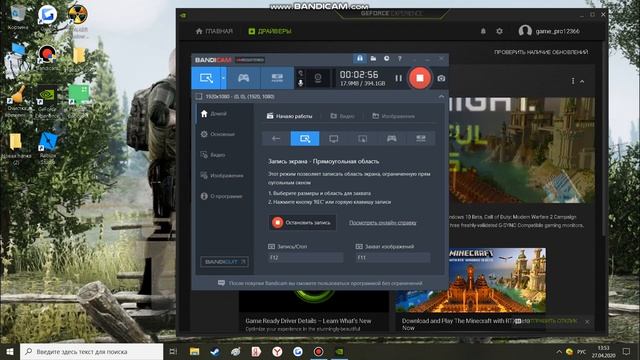
Task: Stop recording with the red button
Action: pos(420,78)
